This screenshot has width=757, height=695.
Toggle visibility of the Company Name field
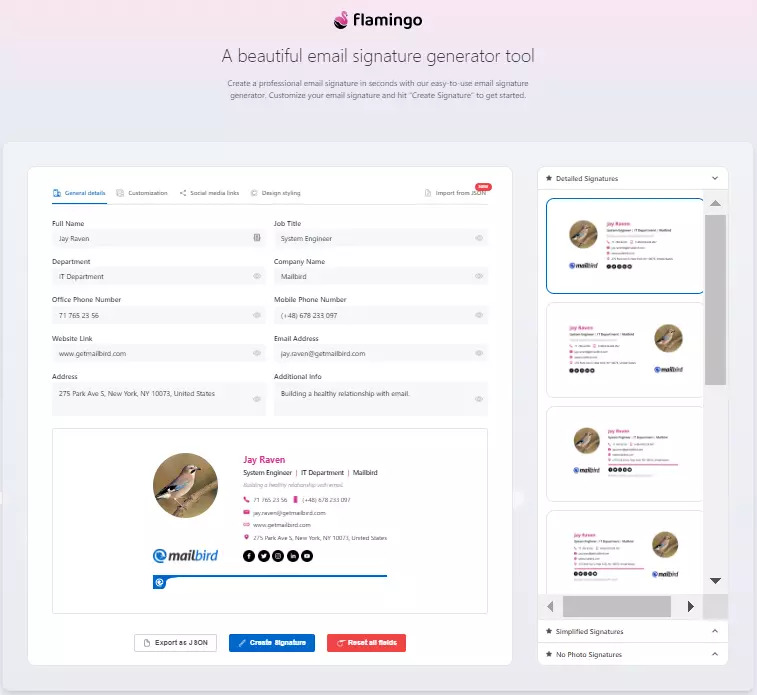tap(479, 276)
